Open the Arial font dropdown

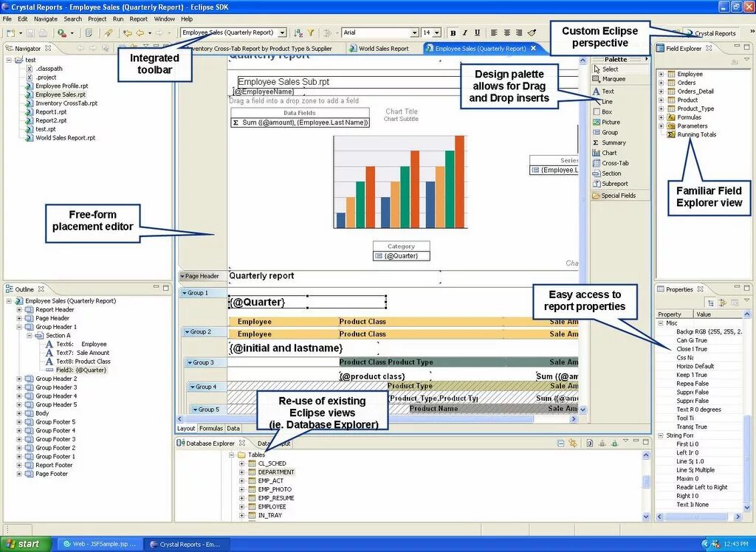pos(414,32)
